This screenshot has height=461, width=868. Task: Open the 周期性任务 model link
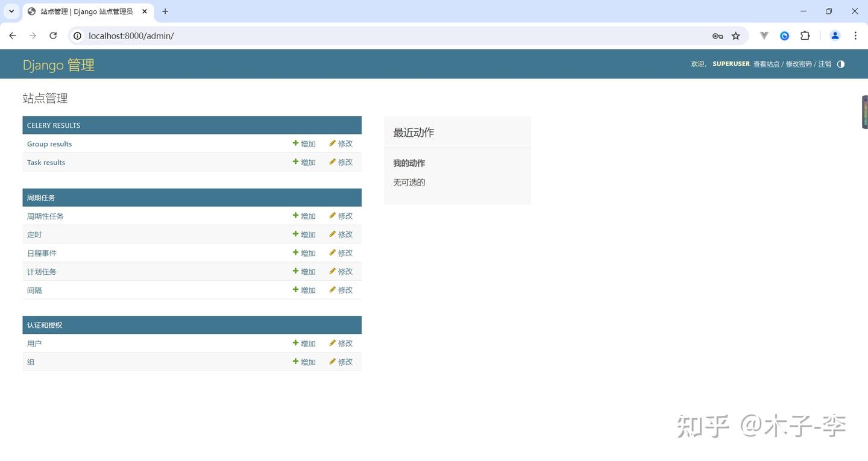coord(45,216)
